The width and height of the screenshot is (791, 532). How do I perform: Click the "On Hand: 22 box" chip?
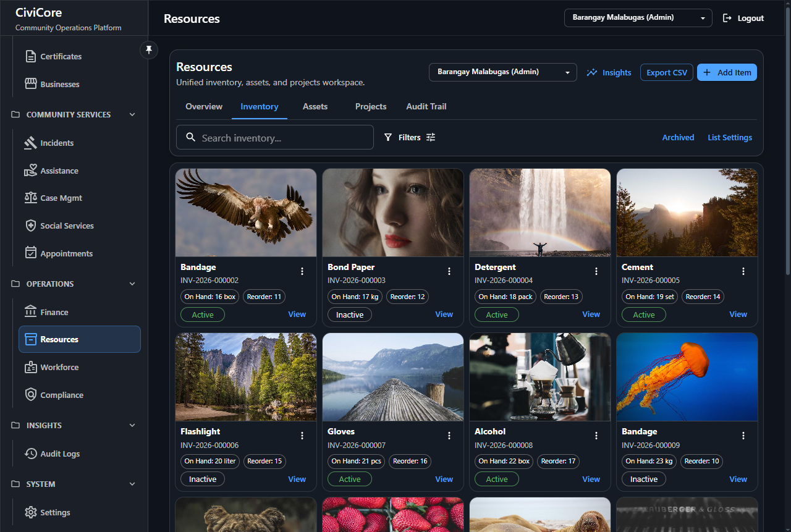504,461
